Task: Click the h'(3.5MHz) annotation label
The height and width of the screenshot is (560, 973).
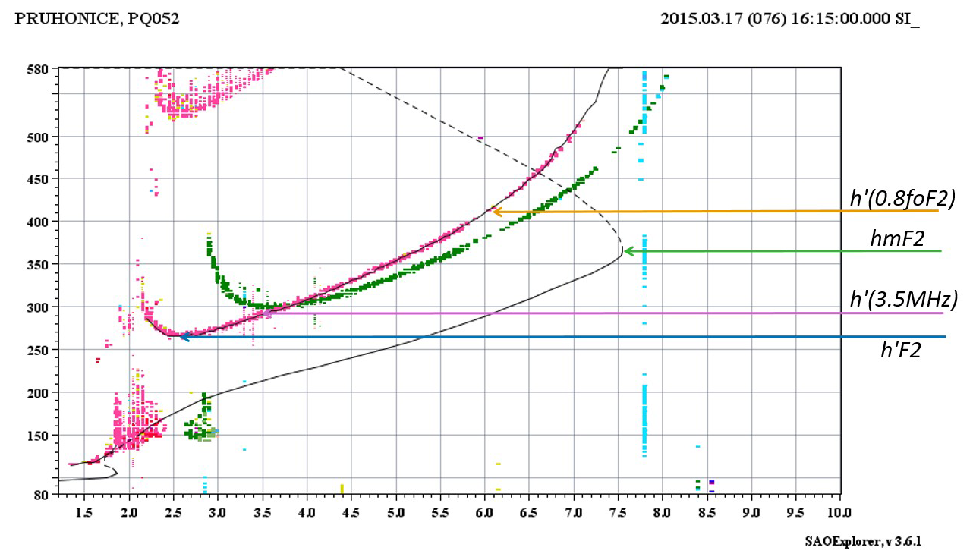Action: [902, 300]
